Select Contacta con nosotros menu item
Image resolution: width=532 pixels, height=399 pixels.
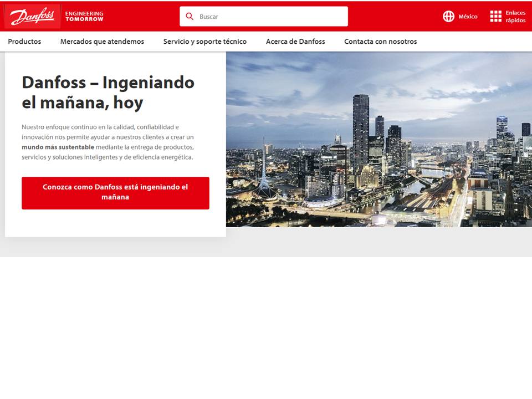[380, 42]
